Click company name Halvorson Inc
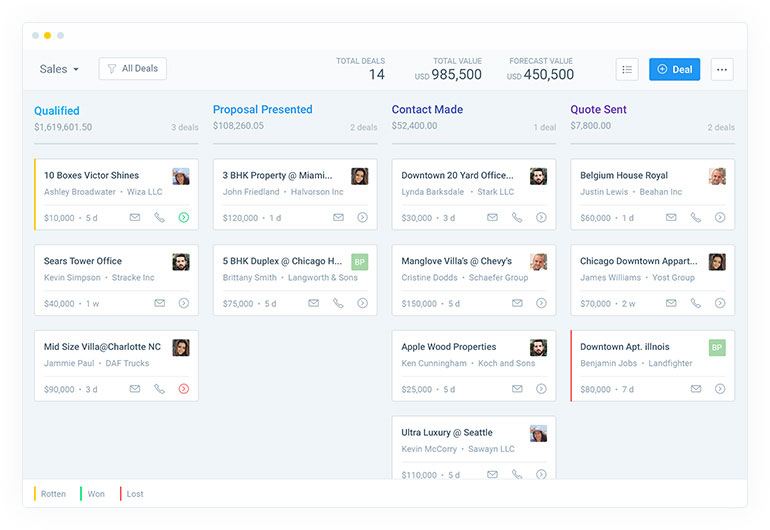Screen dimensions: 770x530 317,192
